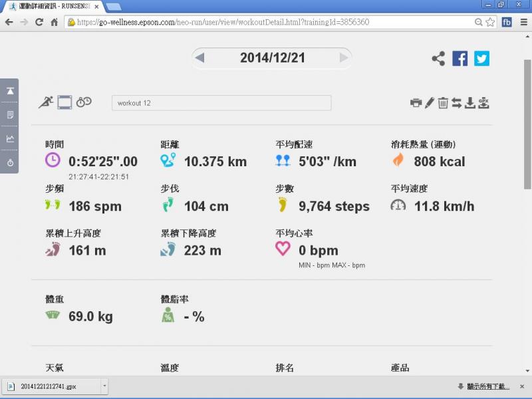This screenshot has height=399, width=532.
Task: Click the running activity type icon
Action: point(46,102)
